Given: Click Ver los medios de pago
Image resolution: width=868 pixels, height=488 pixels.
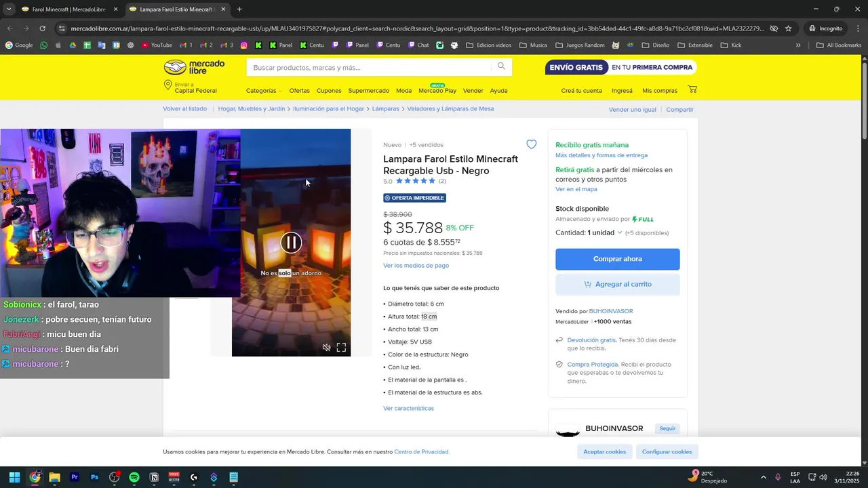Looking at the screenshot, I should click(416, 266).
